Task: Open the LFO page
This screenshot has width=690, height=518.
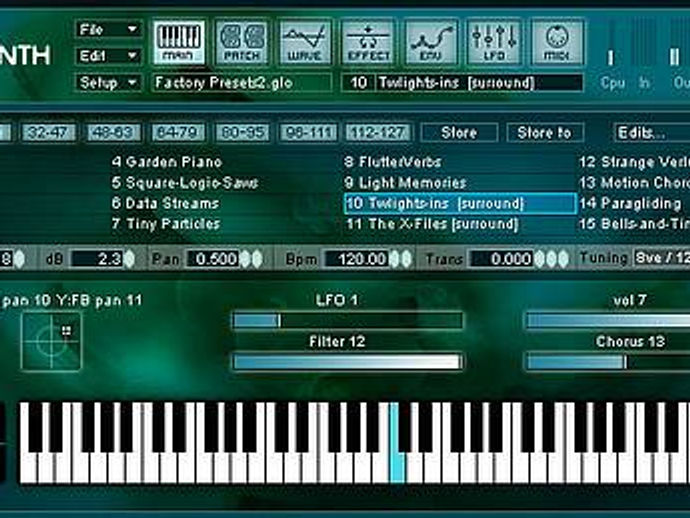Action: coord(494,42)
